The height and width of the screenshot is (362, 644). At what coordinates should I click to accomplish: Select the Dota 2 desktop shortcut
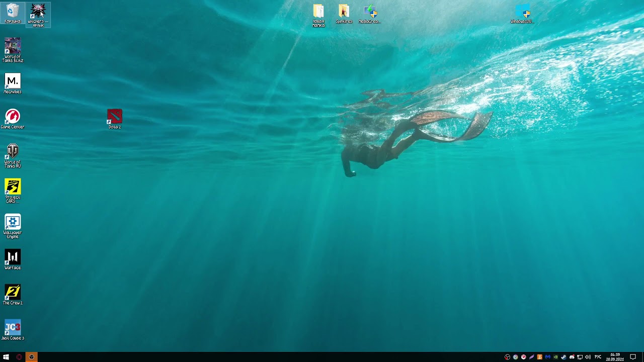pos(114,117)
